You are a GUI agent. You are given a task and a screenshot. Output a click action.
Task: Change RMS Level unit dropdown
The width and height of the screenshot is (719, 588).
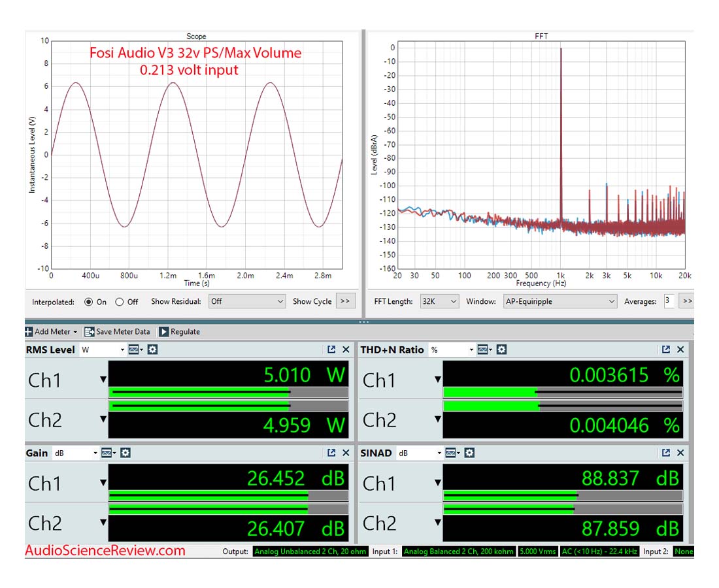103,350
